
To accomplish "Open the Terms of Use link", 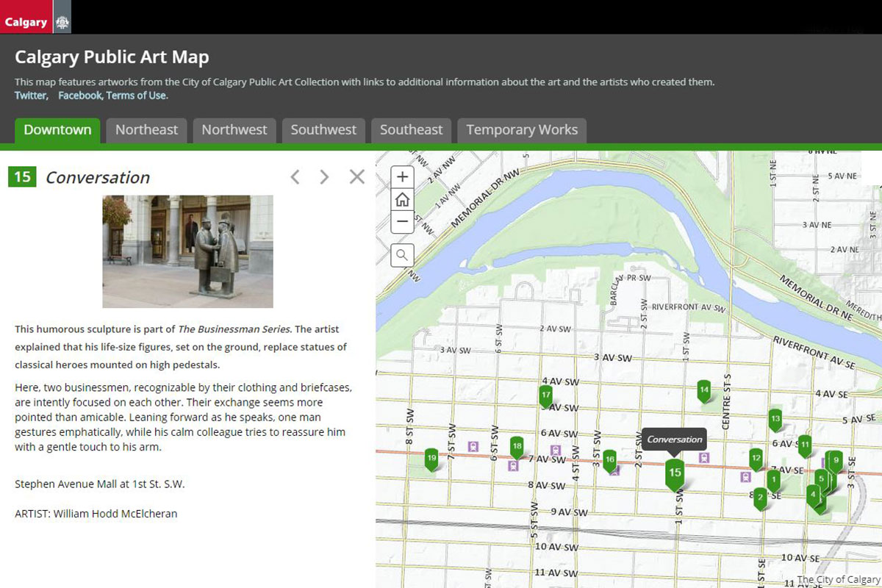I will (137, 96).
